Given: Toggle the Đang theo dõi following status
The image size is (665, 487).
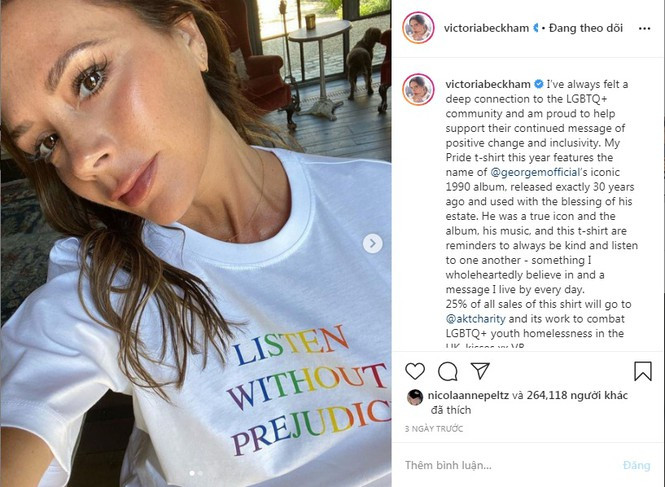Looking at the screenshot, I should pyautogui.click(x=586, y=28).
